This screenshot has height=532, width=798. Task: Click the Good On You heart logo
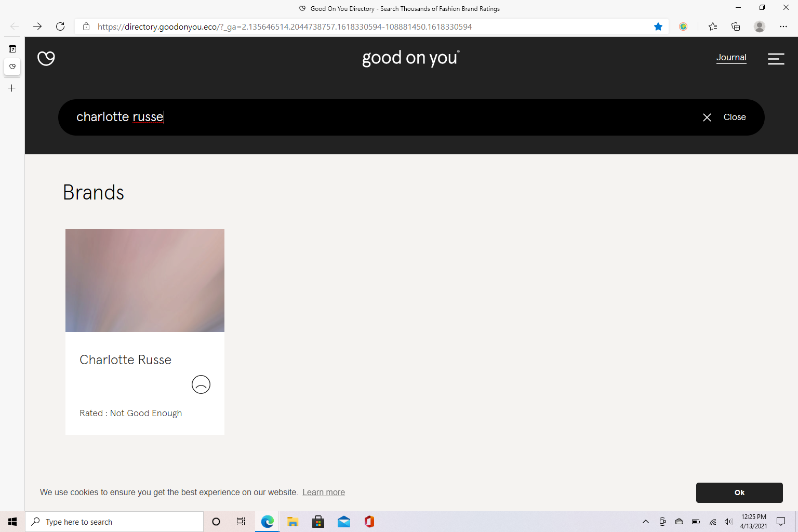tap(46, 58)
